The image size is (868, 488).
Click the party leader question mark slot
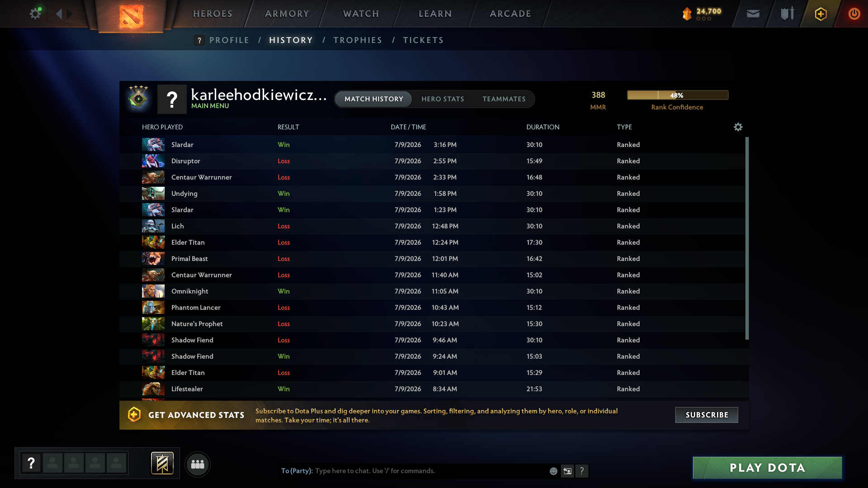pyautogui.click(x=31, y=463)
